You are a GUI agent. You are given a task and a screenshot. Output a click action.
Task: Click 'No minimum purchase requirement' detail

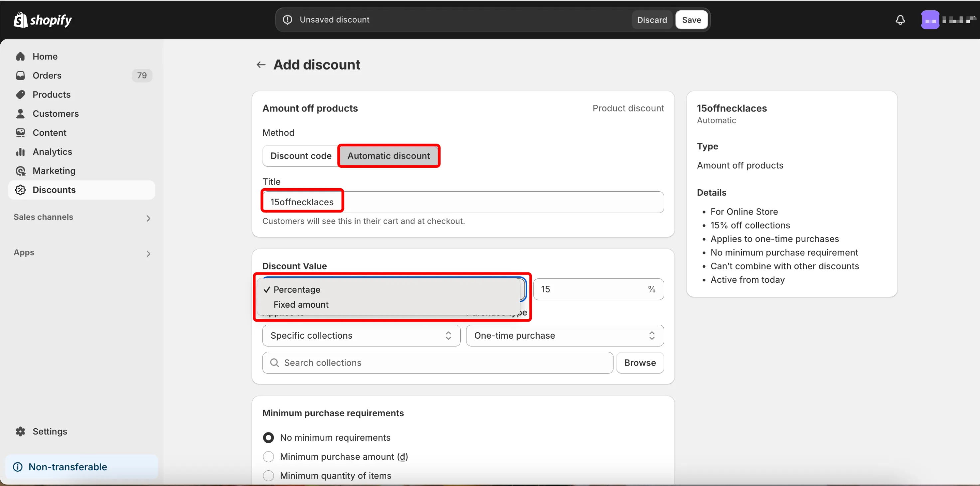pos(784,252)
